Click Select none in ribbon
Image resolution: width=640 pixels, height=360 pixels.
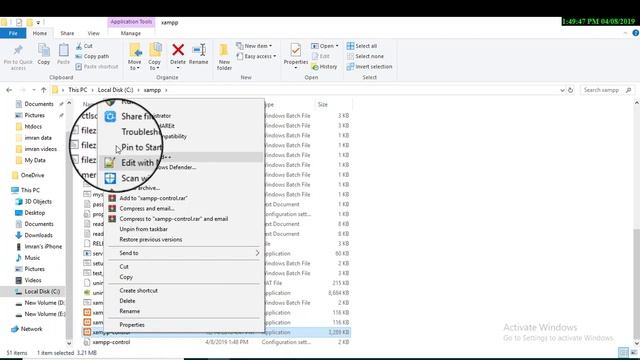click(x=365, y=56)
